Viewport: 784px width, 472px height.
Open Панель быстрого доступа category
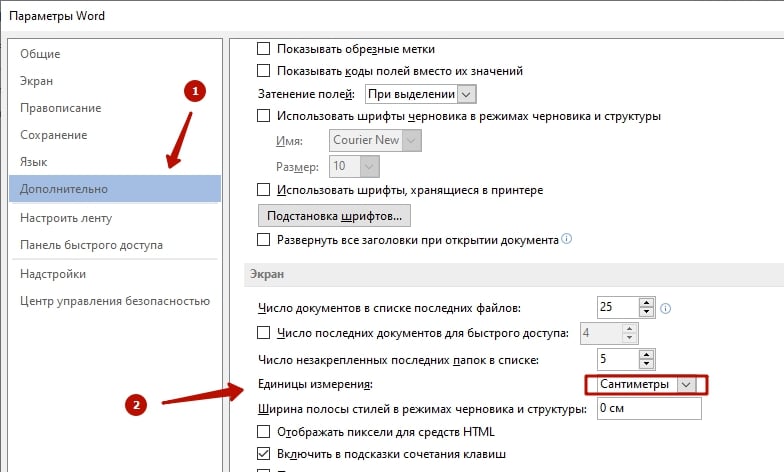tap(92, 245)
